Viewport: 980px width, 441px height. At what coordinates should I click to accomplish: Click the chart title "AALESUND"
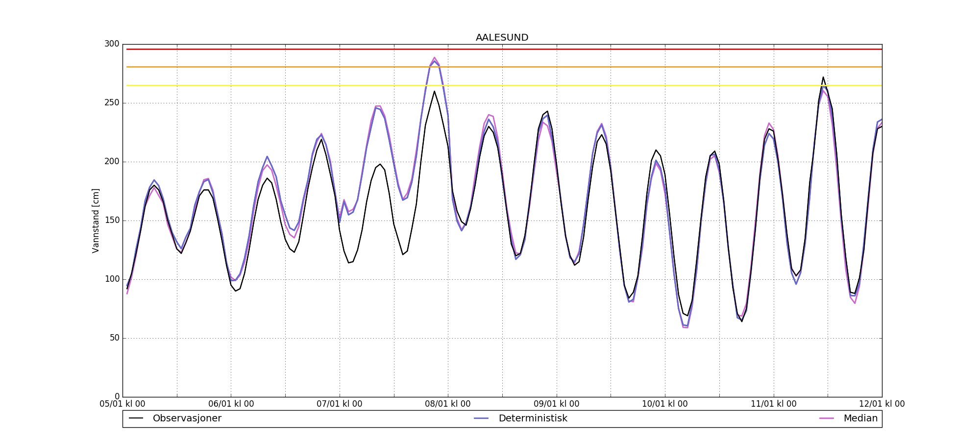[502, 38]
